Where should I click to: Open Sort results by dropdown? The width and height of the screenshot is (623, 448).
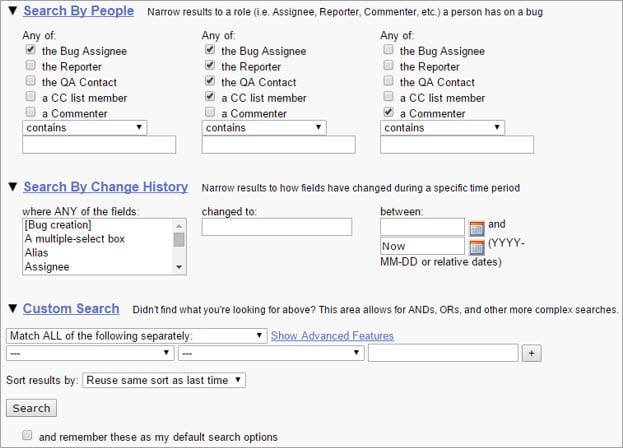(x=164, y=380)
